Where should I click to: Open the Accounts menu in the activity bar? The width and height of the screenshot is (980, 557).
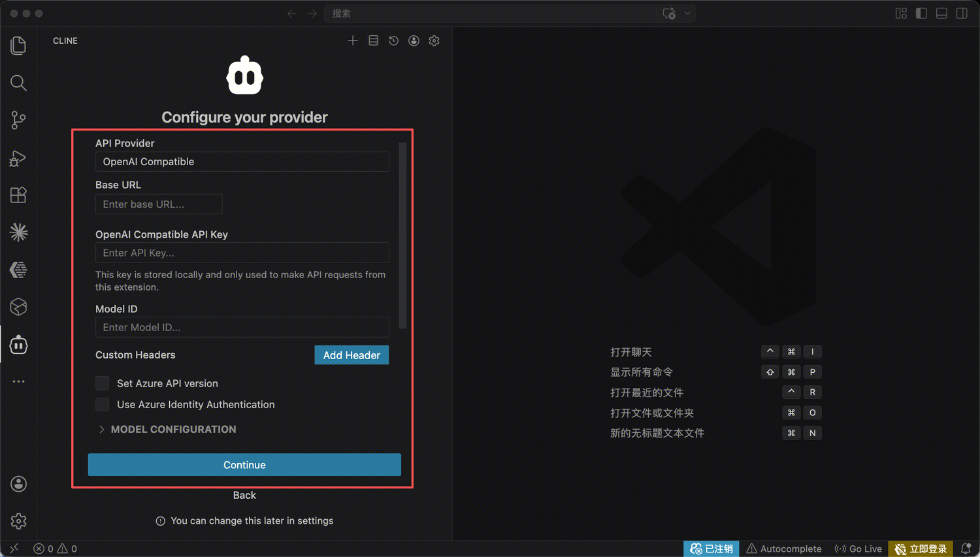click(18, 484)
